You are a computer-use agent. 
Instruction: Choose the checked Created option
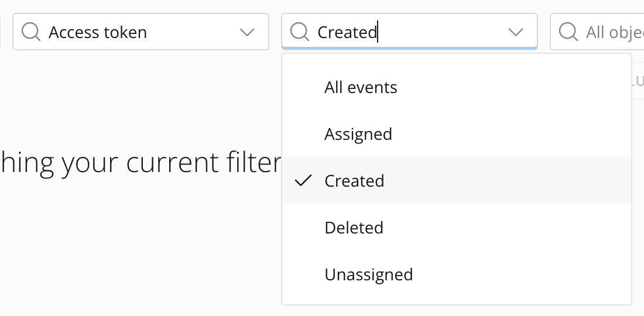click(456, 181)
